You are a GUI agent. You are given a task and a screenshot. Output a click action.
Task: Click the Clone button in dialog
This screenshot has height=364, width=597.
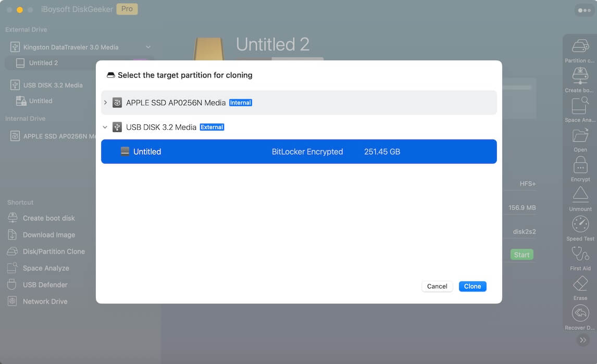point(472,286)
